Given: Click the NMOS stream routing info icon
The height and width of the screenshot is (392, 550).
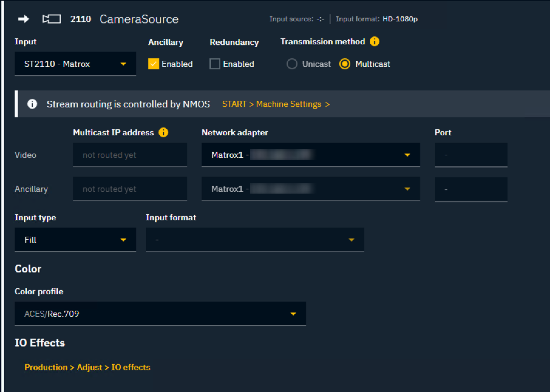Looking at the screenshot, I should (32, 104).
